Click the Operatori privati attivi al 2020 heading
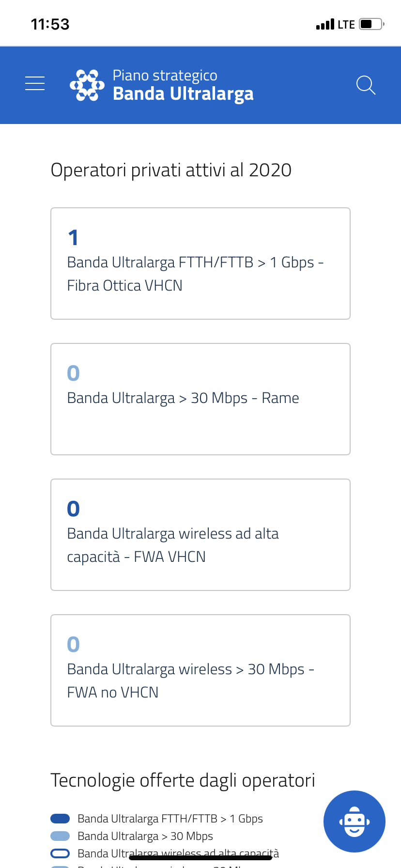Image resolution: width=401 pixels, height=868 pixels. pyautogui.click(x=171, y=170)
